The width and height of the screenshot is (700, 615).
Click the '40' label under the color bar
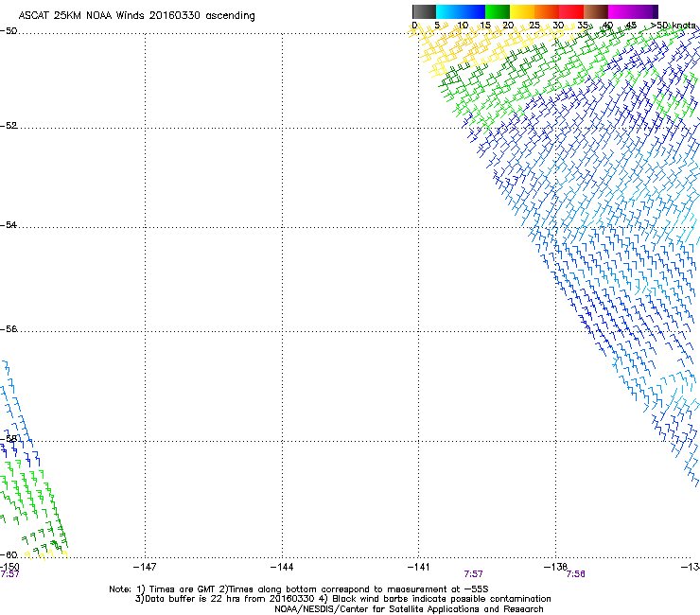tap(607, 25)
